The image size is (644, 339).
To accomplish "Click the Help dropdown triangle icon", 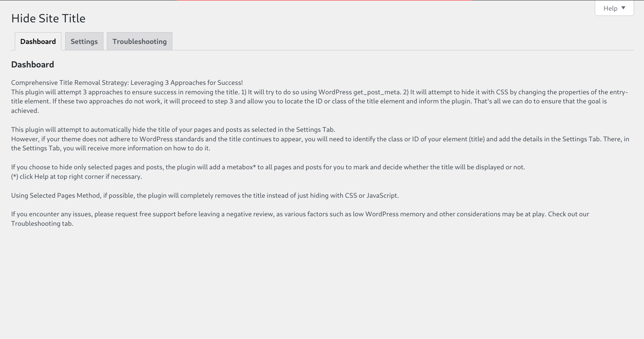I will (x=623, y=8).
